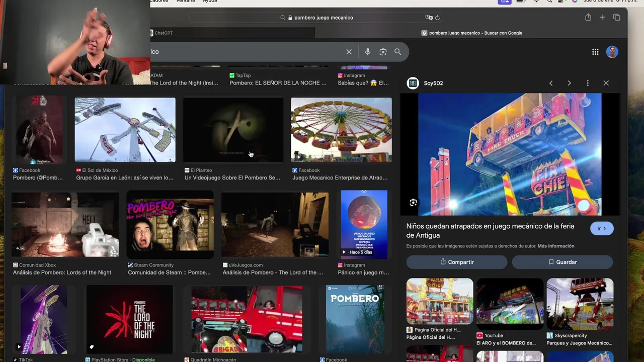The width and height of the screenshot is (644, 362).
Task: Click the Comunidad de Steam :: Pombe... caption
Action: click(x=169, y=273)
